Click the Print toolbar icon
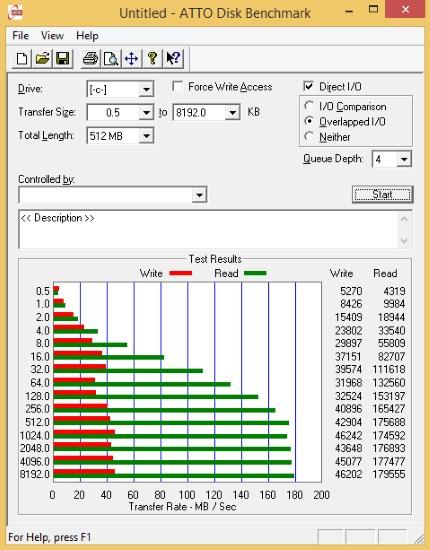This screenshot has width=430, height=550. pyautogui.click(x=90, y=58)
